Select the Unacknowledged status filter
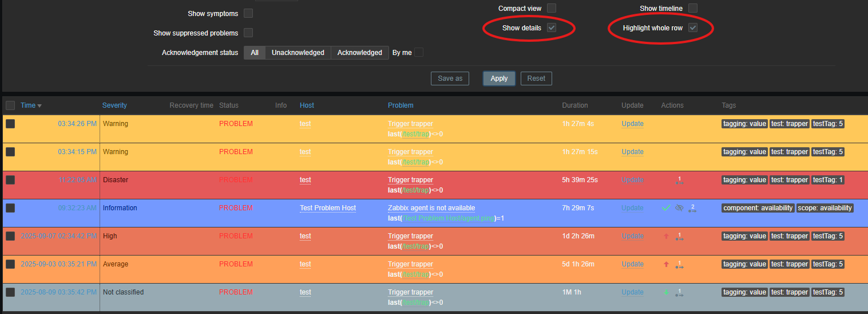Screen dimensions: 868x314 point(298,53)
